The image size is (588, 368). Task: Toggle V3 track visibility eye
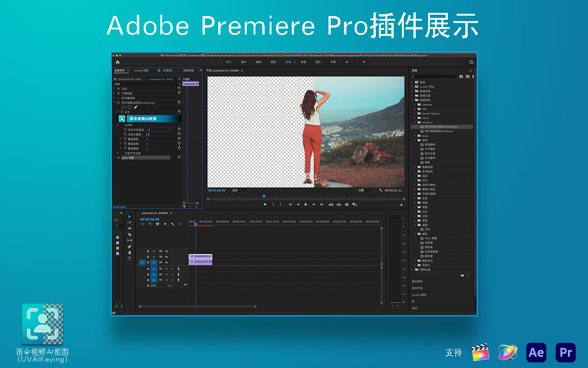pyautogui.click(x=166, y=251)
